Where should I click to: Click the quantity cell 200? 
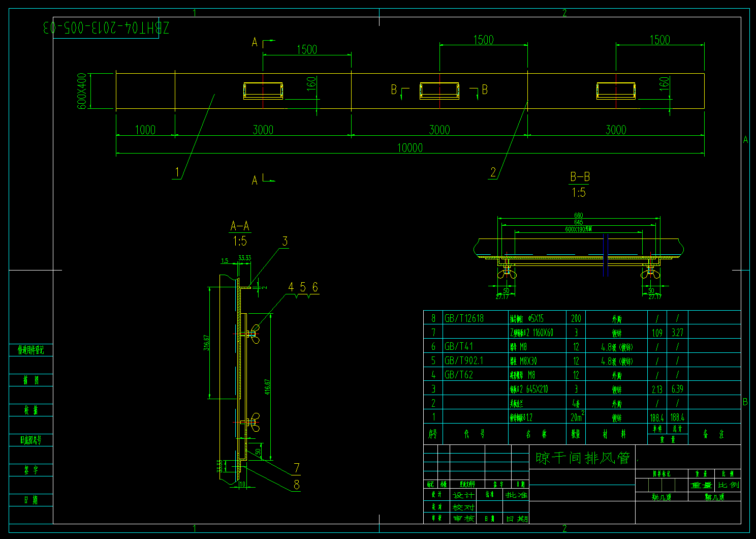(x=576, y=318)
